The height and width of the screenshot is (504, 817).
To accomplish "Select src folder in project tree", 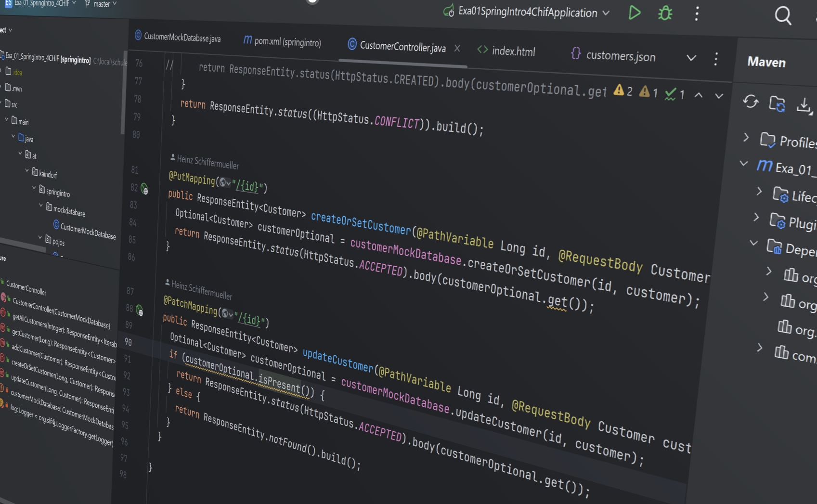I will (x=11, y=104).
